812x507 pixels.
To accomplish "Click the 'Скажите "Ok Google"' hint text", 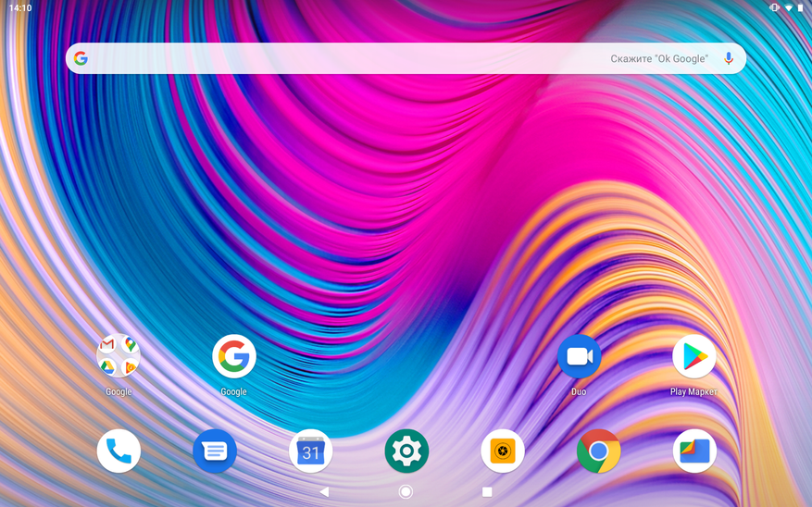I will (x=659, y=58).
